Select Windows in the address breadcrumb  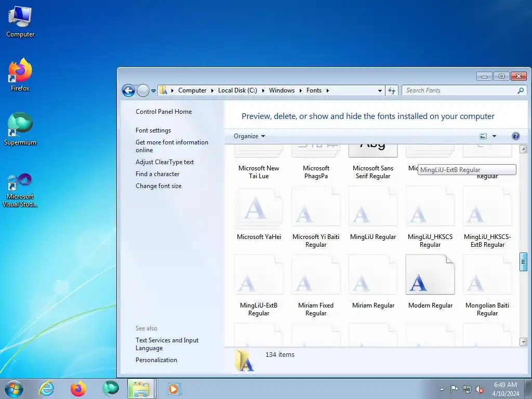click(x=282, y=90)
